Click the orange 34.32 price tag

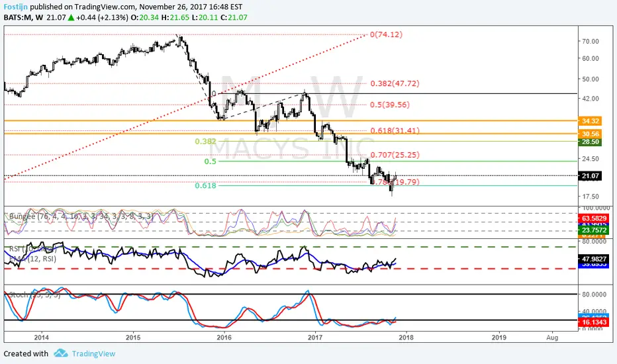590,121
